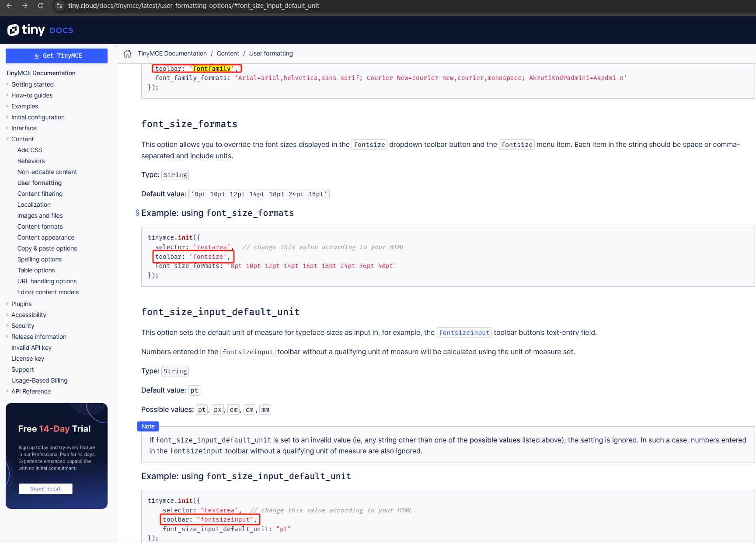Screen dimensions: 756x543
Task: Expand the API Reference section
Action: coord(7,391)
